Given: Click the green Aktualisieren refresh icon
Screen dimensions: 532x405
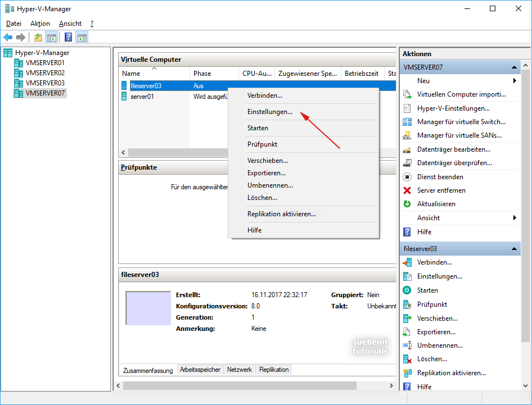Looking at the screenshot, I should click(x=407, y=204).
